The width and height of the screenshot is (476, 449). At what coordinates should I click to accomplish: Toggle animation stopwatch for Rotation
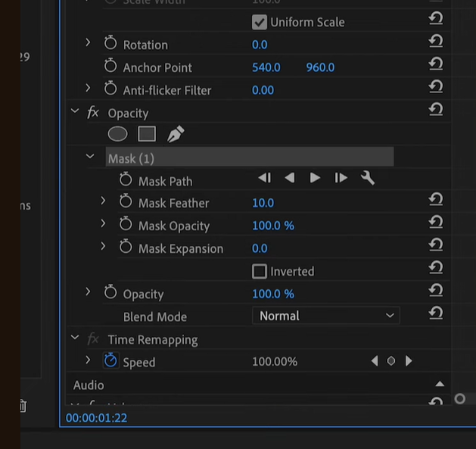[x=110, y=42]
